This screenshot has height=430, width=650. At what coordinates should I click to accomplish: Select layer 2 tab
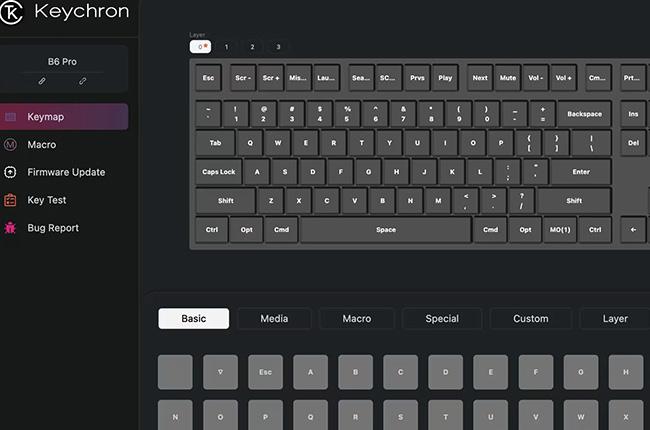tap(252, 47)
